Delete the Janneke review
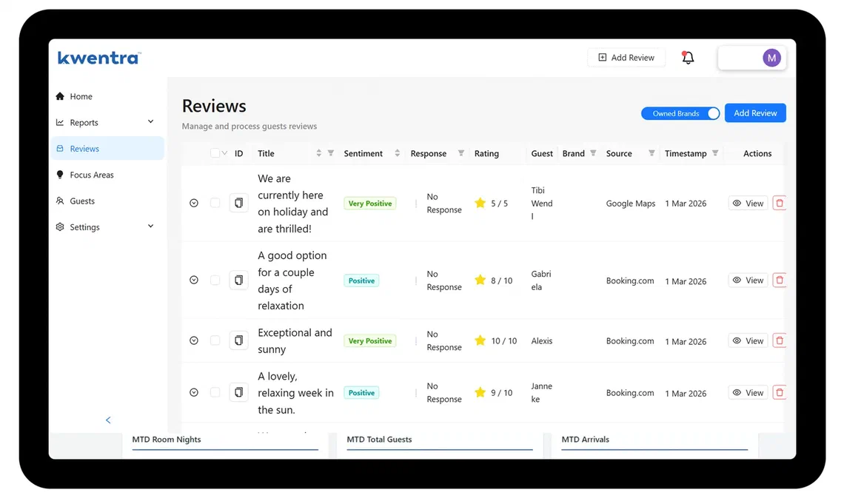844x504 pixels. click(x=779, y=392)
